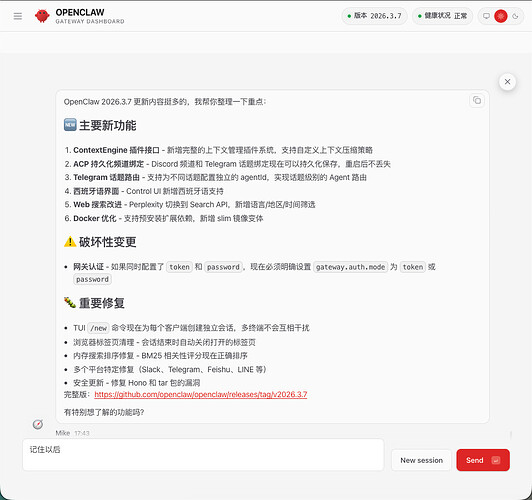Switch theme to system monitor mode
Viewport: 532px width, 500px height.
click(486, 16)
